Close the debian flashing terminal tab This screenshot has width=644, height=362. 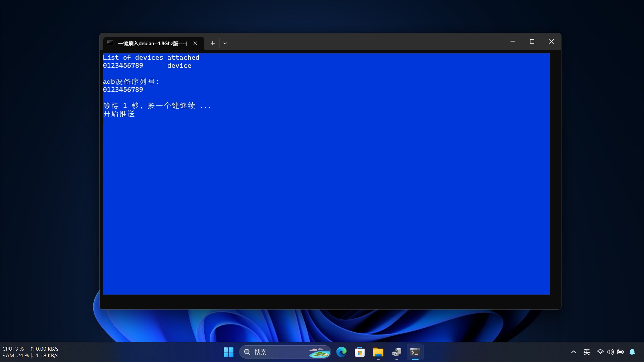tap(195, 43)
